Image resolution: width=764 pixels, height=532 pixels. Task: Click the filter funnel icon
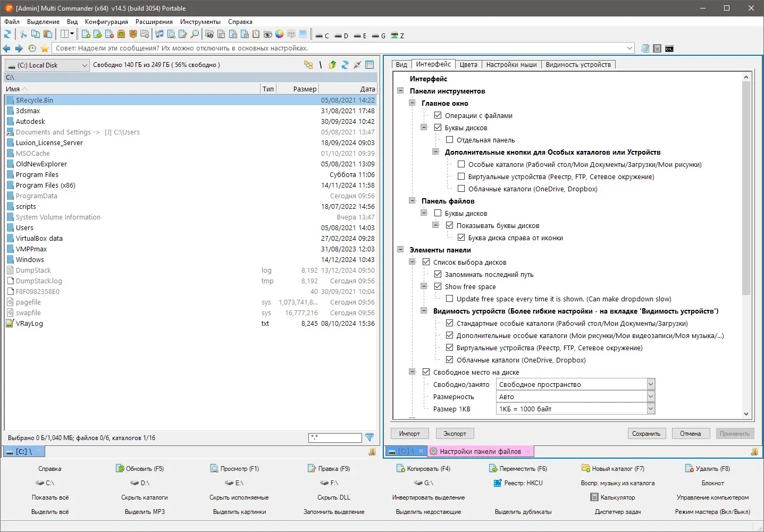370,437
